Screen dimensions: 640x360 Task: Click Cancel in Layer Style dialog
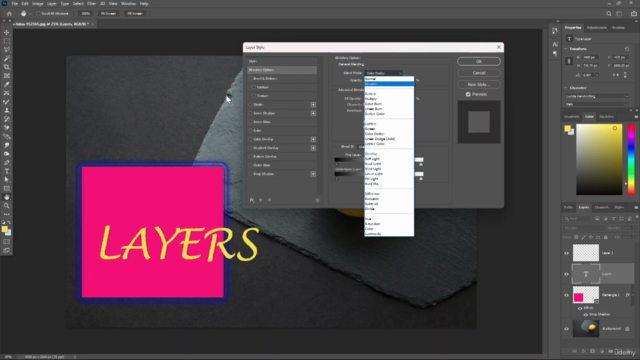pos(479,73)
